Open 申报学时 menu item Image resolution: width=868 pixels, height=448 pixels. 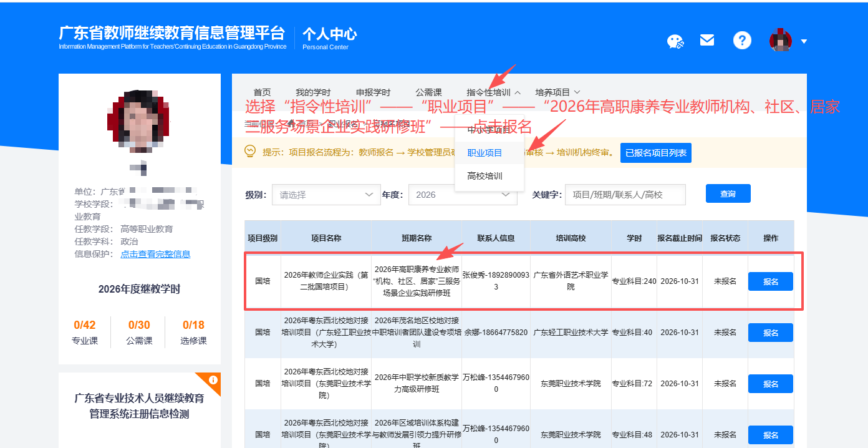[x=373, y=92]
